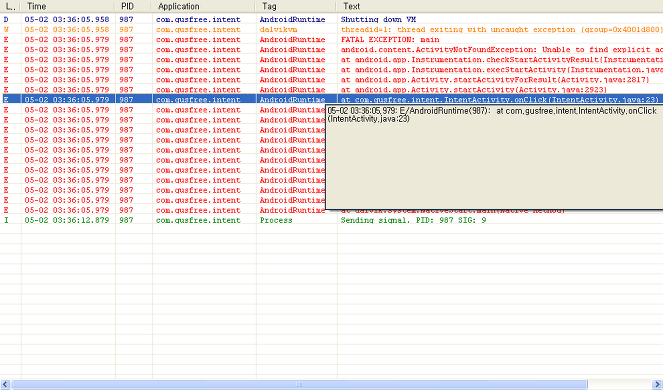The image size is (663, 390).
Task: Select the "thread exiting with uncaught exception" line
Action: point(332,30)
